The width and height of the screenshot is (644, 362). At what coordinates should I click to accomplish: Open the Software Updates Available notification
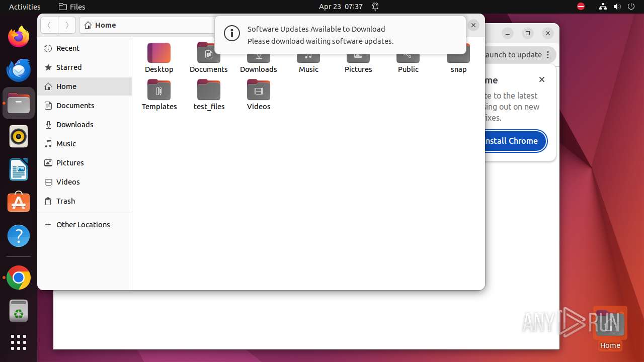coord(340,35)
